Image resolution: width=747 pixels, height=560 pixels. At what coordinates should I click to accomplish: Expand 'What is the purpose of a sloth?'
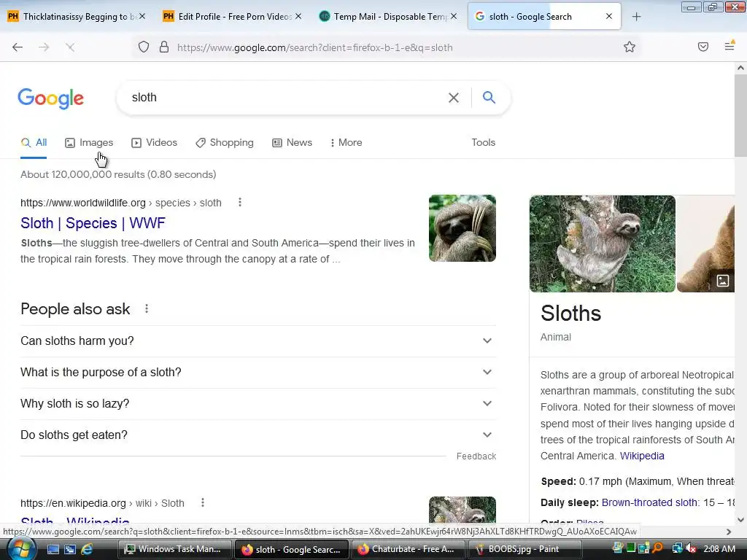click(258, 373)
